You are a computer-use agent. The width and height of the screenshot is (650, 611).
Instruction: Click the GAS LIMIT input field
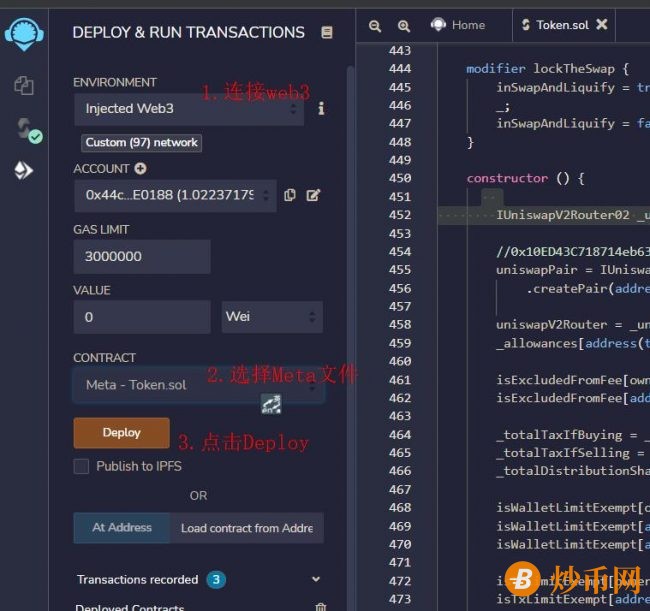[141, 256]
